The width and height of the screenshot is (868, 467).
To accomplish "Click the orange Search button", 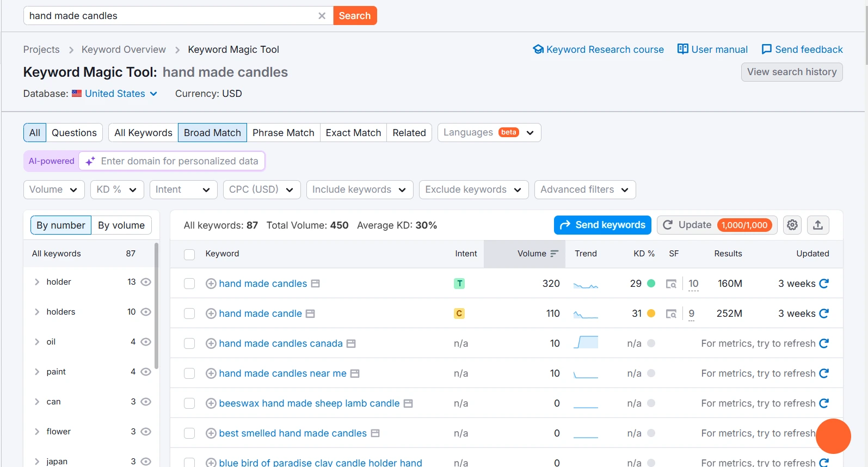I will click(x=355, y=16).
